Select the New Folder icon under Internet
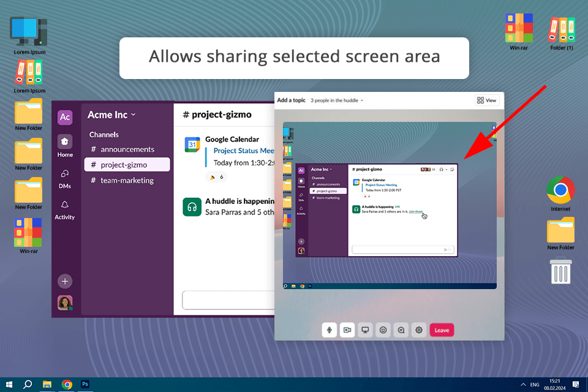 point(560,234)
